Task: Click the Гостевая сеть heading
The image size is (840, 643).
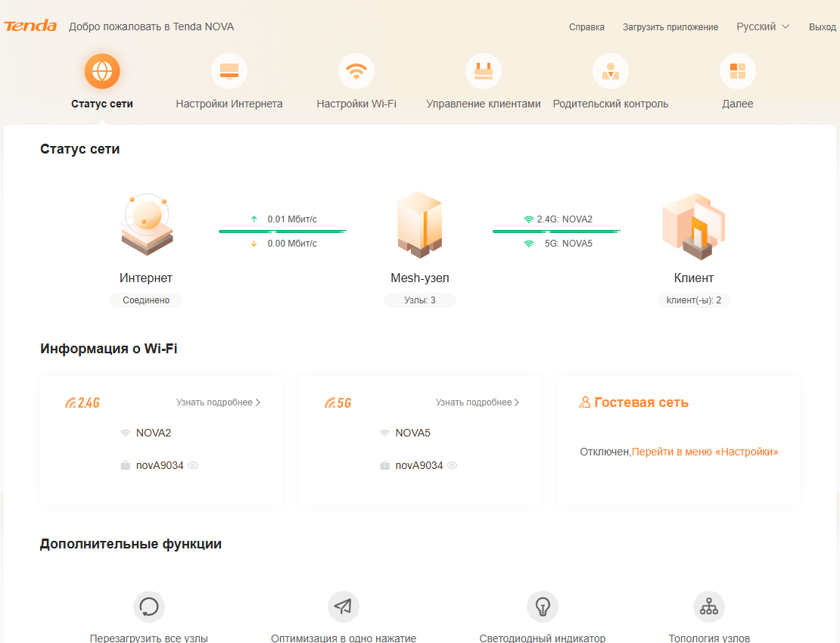Action: (x=641, y=402)
